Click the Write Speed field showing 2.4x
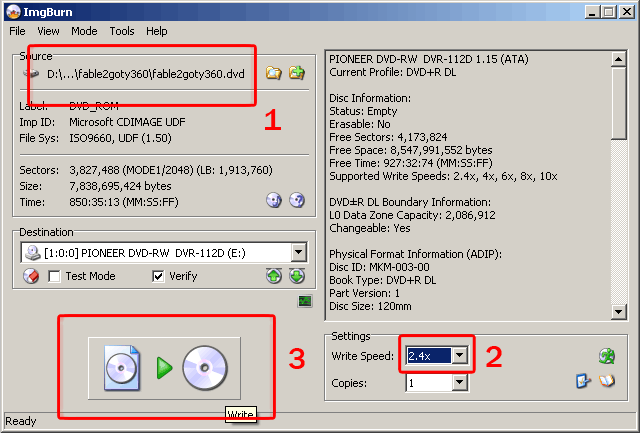The height and width of the screenshot is (433, 640). [x=429, y=355]
